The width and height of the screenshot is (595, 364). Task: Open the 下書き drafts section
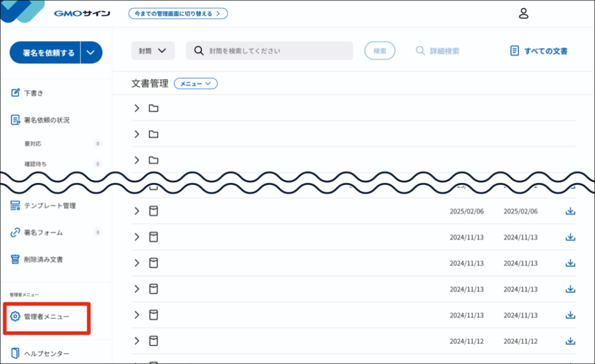33,93
